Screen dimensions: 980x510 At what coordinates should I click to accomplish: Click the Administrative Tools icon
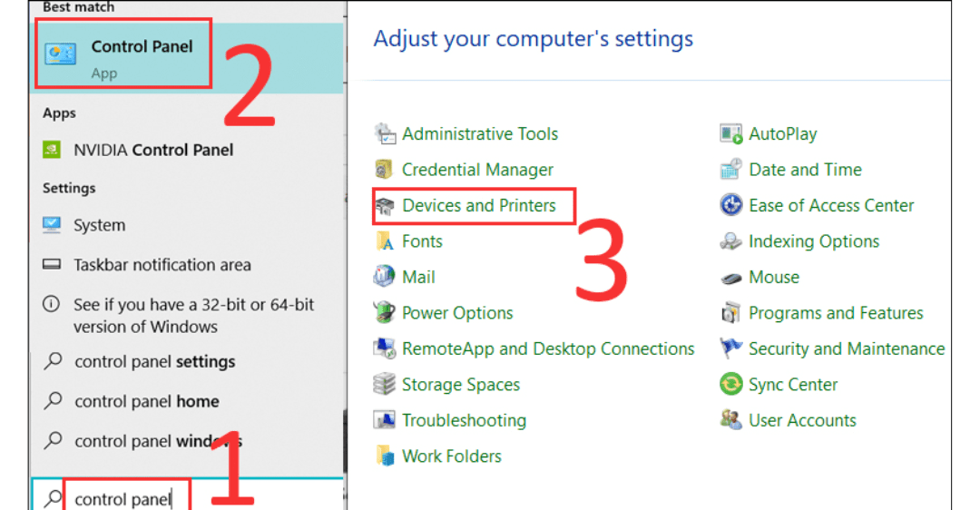click(x=385, y=134)
